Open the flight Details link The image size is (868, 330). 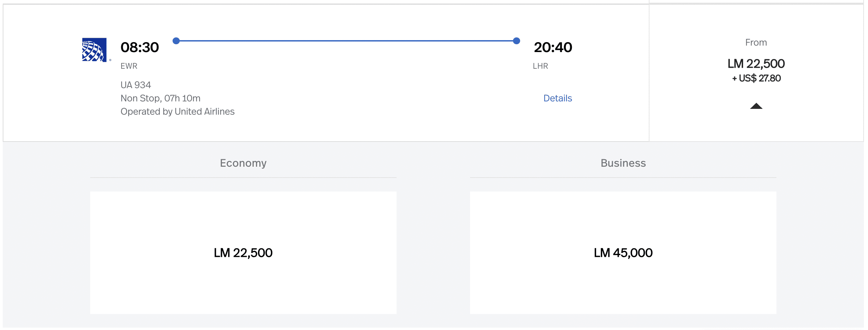(557, 98)
